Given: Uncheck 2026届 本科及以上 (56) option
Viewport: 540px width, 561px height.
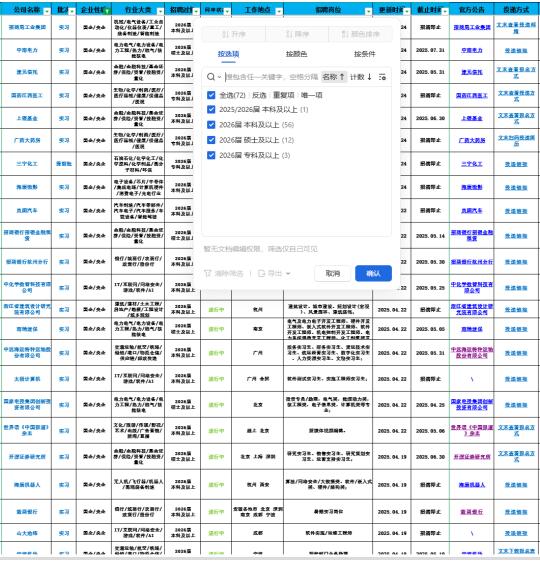Looking at the screenshot, I should [x=211, y=125].
